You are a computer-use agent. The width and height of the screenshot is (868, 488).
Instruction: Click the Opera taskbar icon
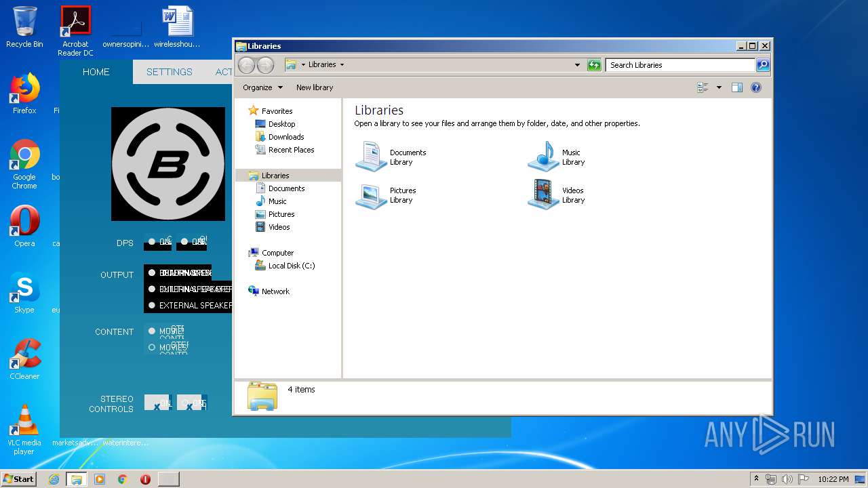pos(145,479)
